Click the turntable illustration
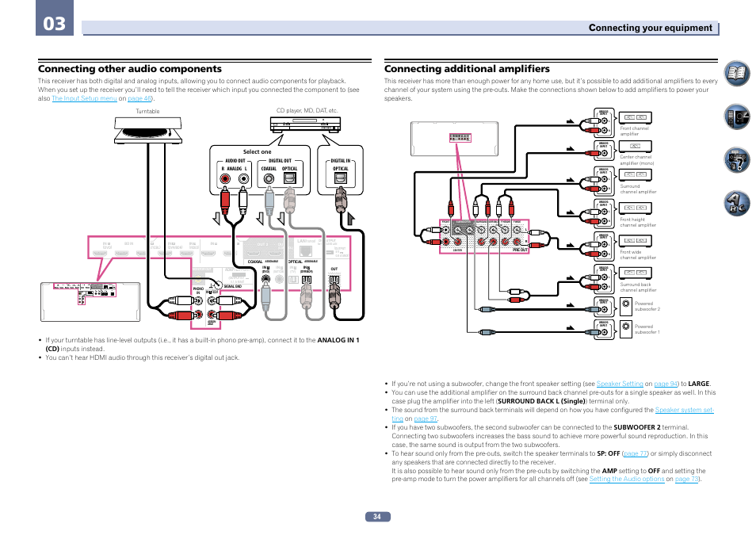Screen dimensions: 756x535 click(148, 130)
